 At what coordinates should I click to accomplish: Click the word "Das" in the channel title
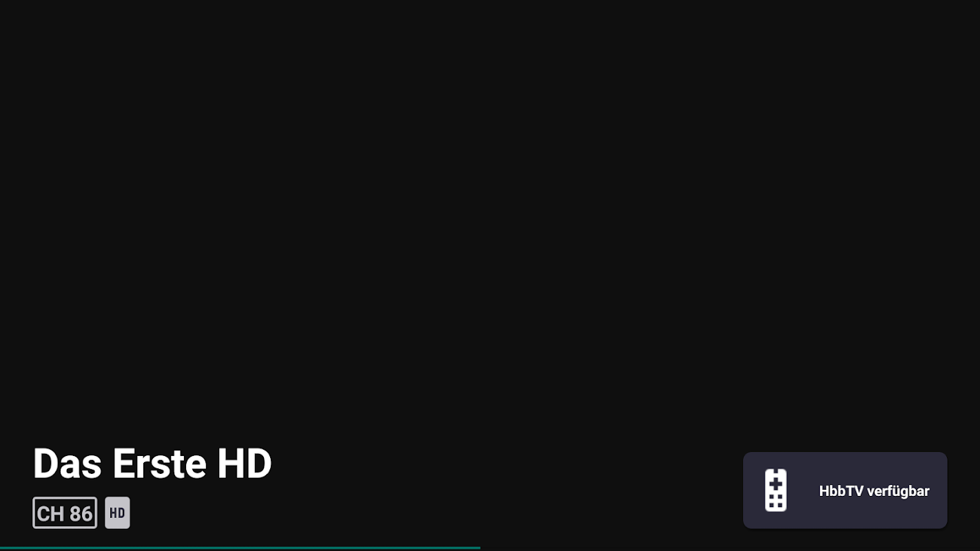68,464
